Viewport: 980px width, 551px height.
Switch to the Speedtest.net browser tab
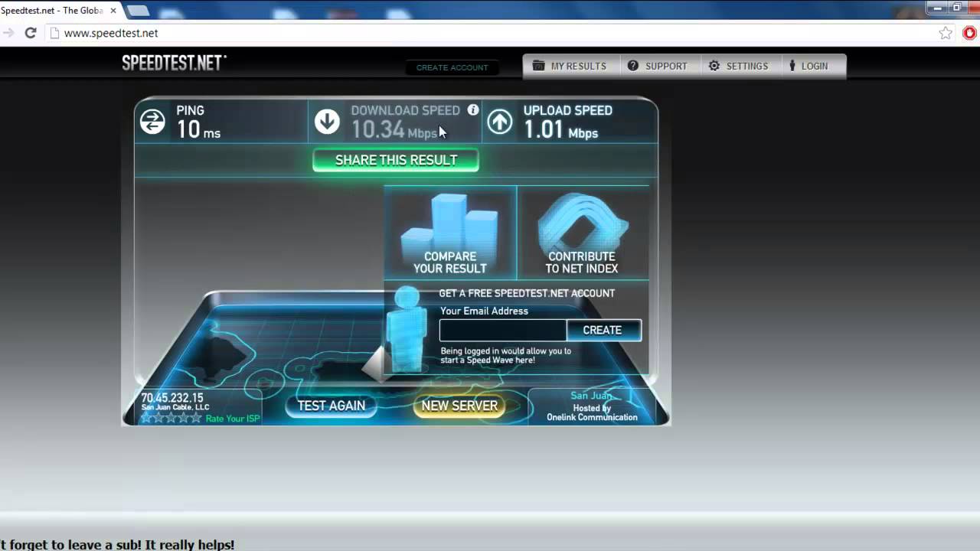(x=57, y=11)
